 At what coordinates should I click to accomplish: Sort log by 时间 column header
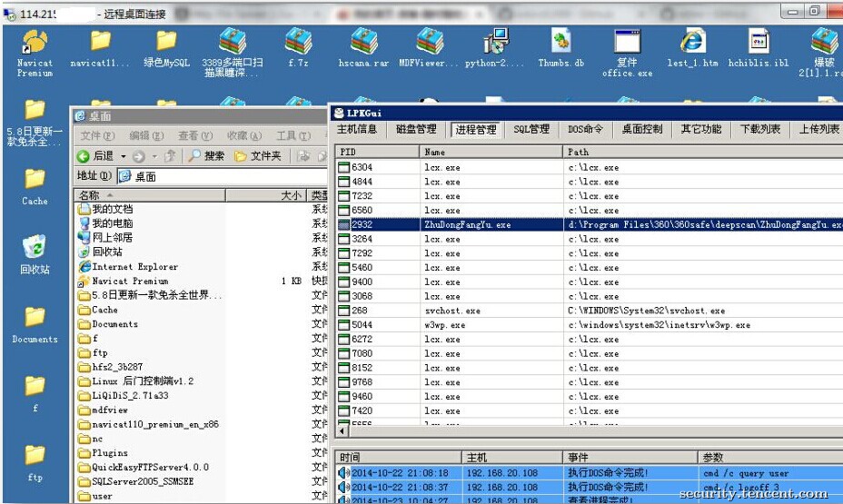point(399,458)
